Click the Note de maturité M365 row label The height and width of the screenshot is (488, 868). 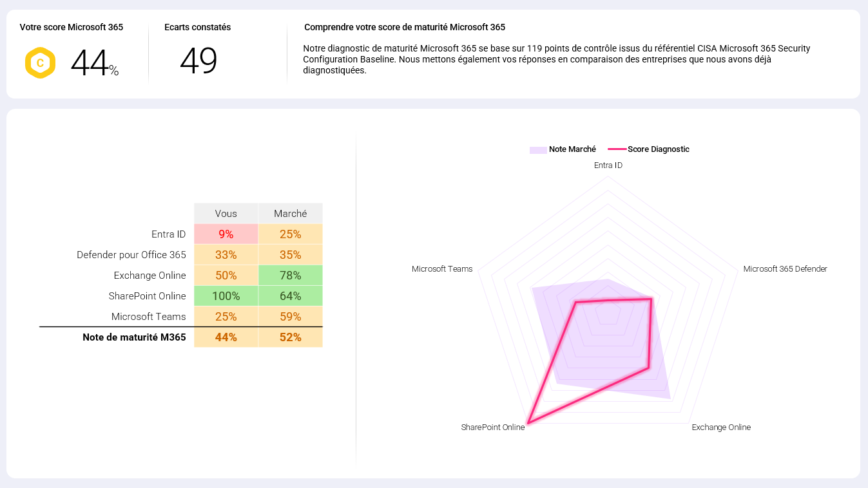click(134, 337)
